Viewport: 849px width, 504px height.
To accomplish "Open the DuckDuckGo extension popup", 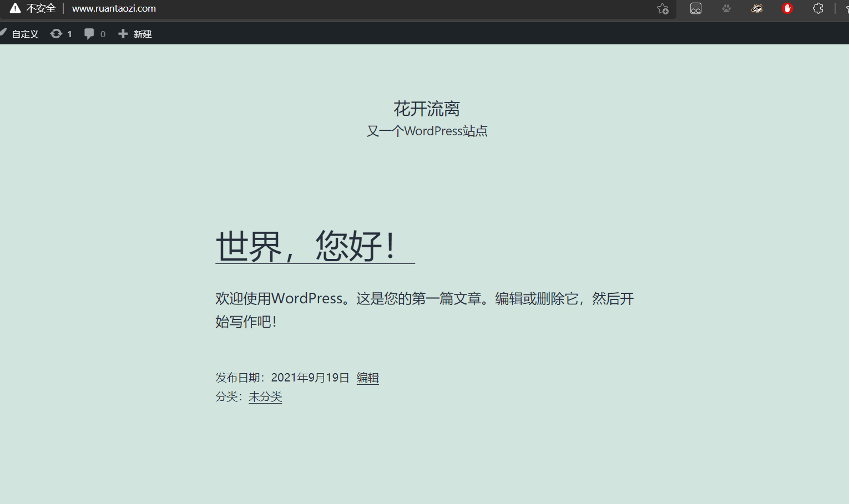I will click(757, 8).
